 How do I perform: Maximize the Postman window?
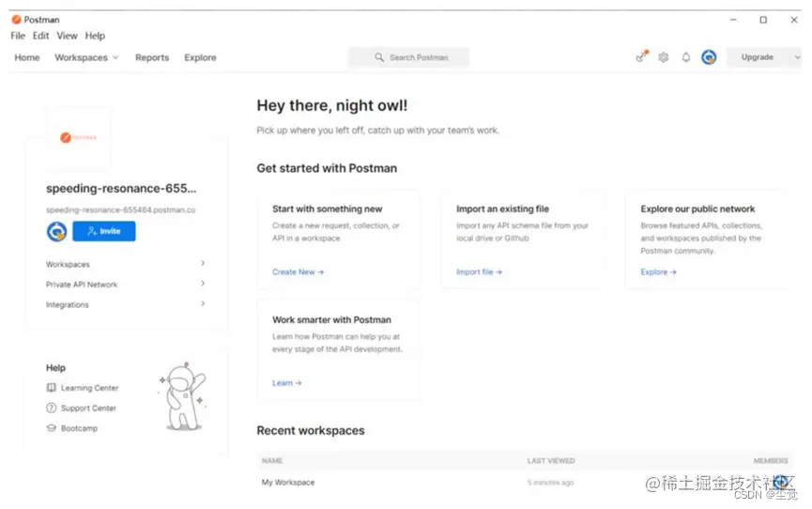763,20
